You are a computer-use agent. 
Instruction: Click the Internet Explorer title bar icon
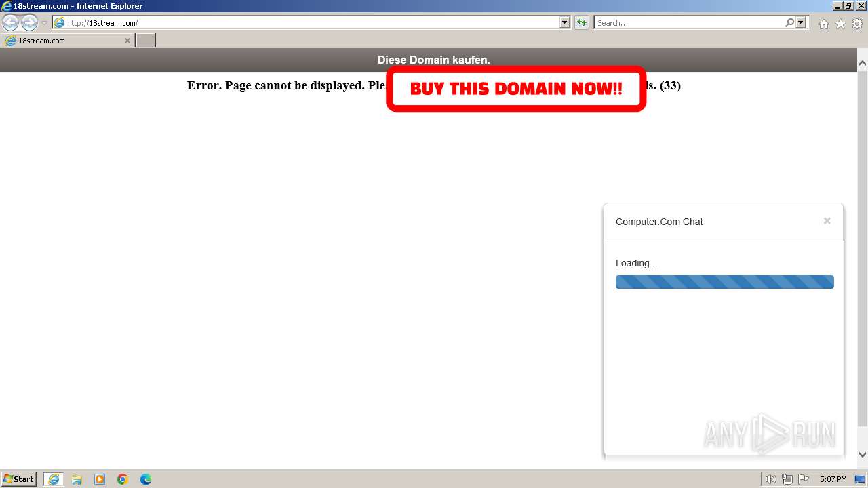[x=7, y=6]
